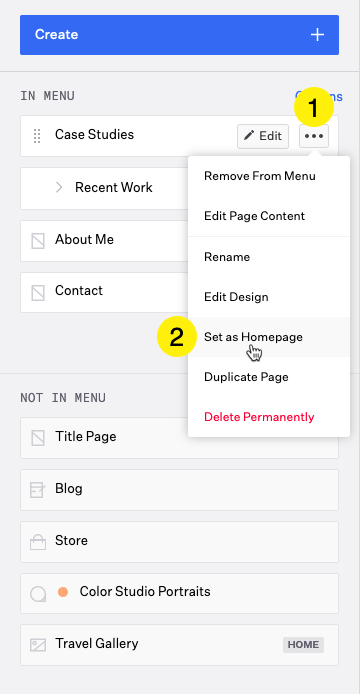Click the page icon next to Title Page
The width and height of the screenshot is (360, 694).
pos(38,438)
